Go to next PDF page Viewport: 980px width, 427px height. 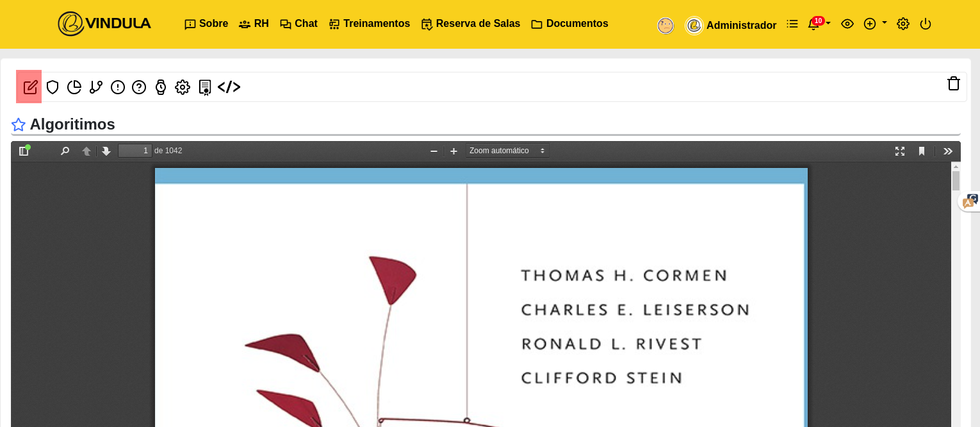tap(106, 151)
